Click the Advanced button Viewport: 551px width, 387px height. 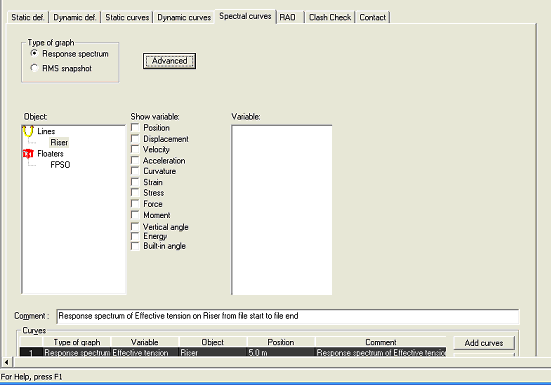pyautogui.click(x=169, y=61)
